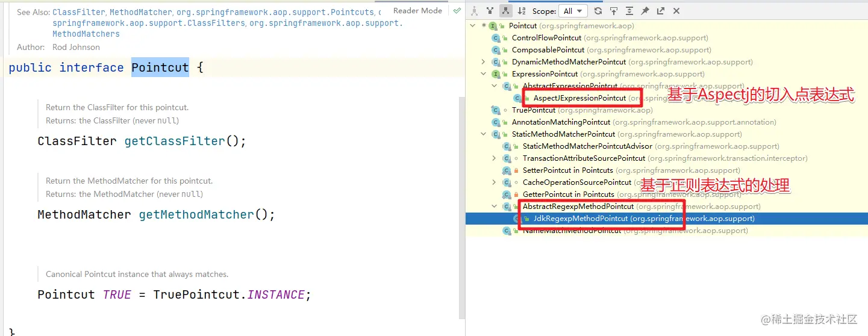Expand CacheOperationSourcePointcut node

pyautogui.click(x=495, y=182)
